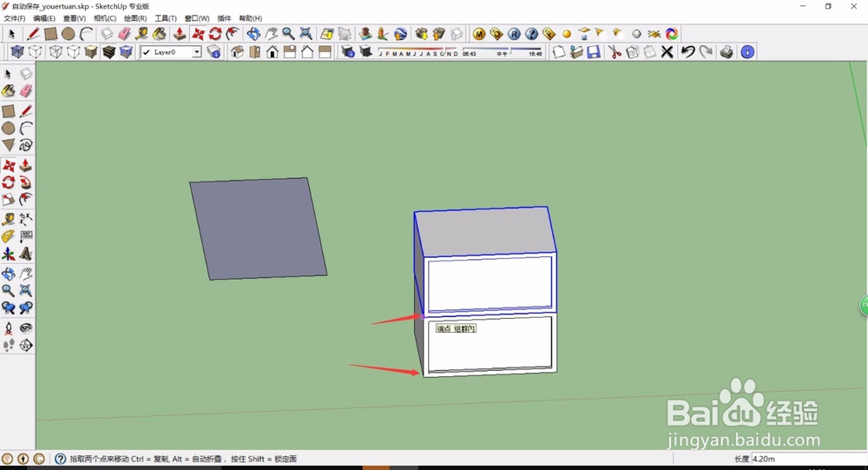Switch to X-ray face style
Viewport: 868px width, 470px height.
[17, 52]
